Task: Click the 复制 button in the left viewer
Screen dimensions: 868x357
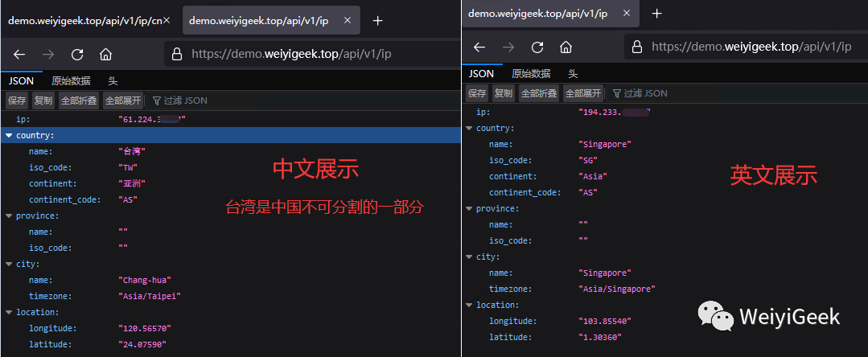Action: (43, 101)
